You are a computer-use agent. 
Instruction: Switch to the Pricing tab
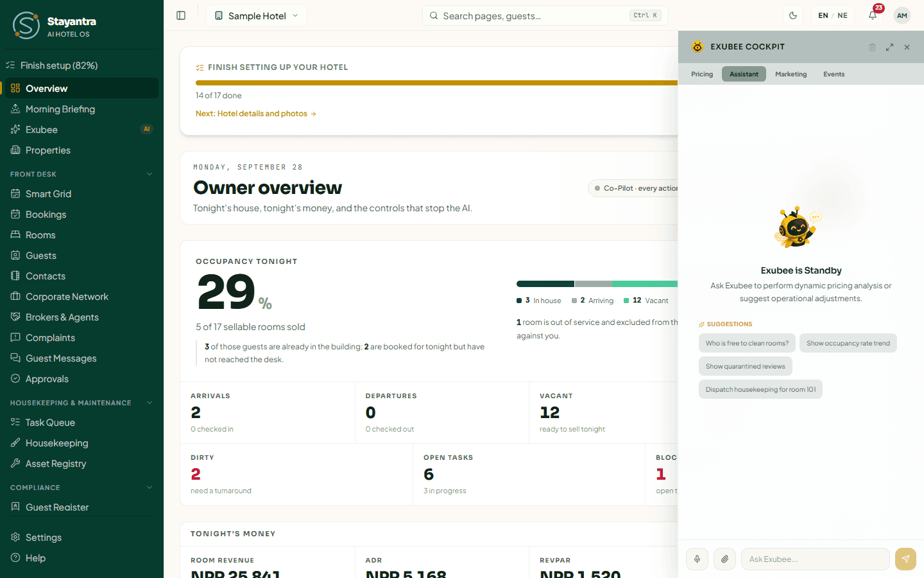point(702,74)
